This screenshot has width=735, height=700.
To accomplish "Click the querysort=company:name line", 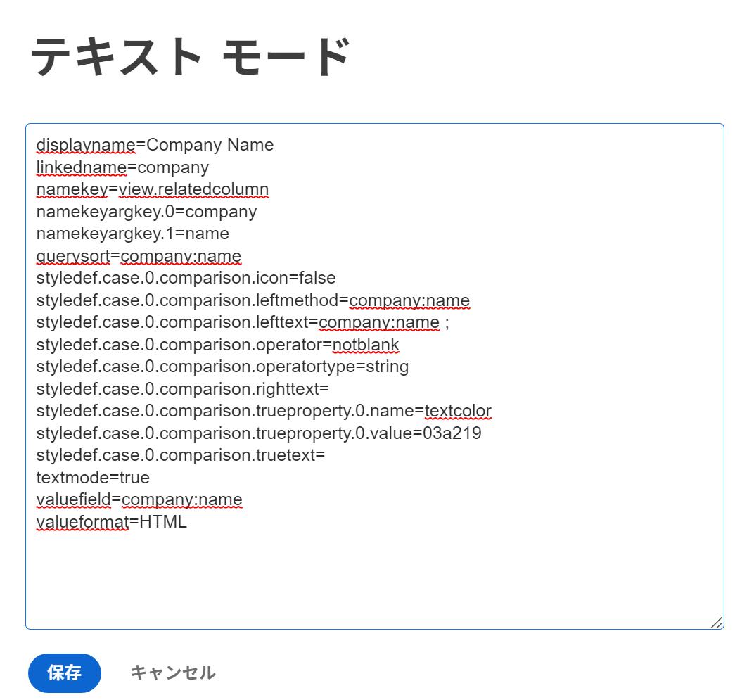I will (x=137, y=255).
